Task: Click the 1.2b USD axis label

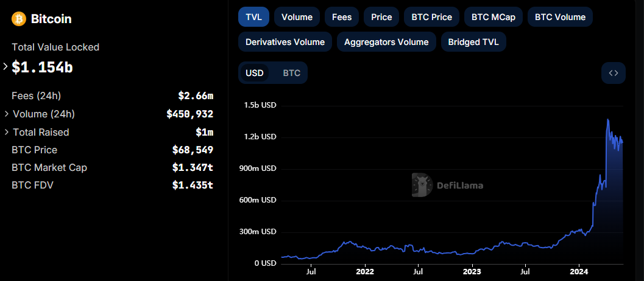Action: click(260, 137)
